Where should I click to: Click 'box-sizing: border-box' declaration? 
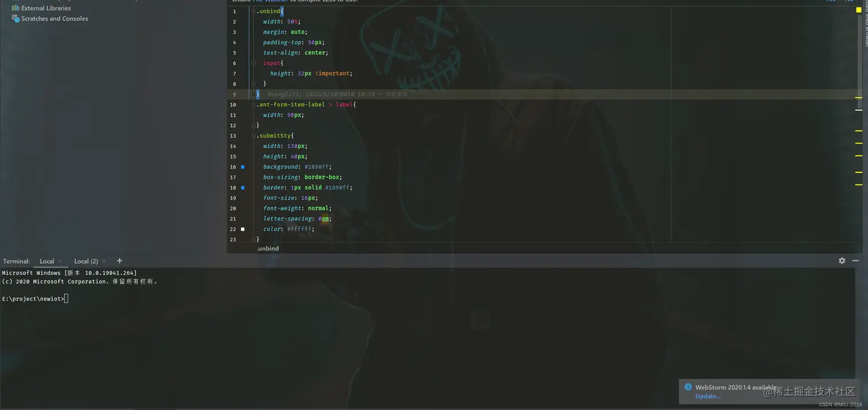[303, 177]
